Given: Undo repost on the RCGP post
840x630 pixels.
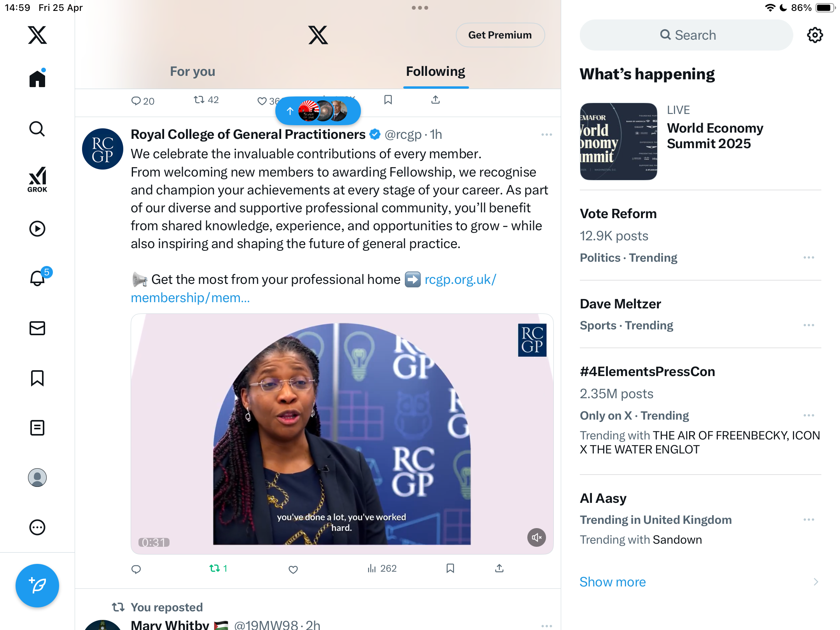Looking at the screenshot, I should pos(218,569).
